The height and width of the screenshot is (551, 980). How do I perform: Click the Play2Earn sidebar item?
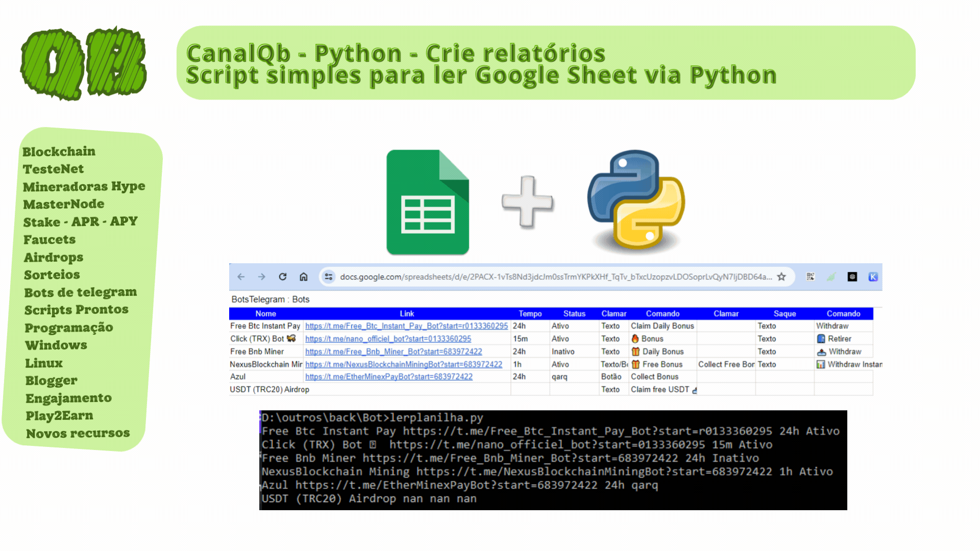click(60, 416)
